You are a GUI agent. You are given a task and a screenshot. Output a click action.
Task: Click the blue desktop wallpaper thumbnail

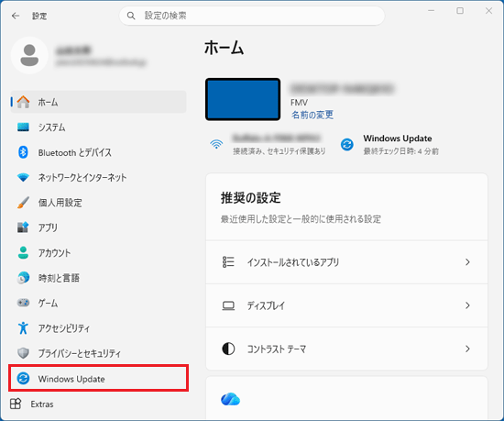(243, 99)
